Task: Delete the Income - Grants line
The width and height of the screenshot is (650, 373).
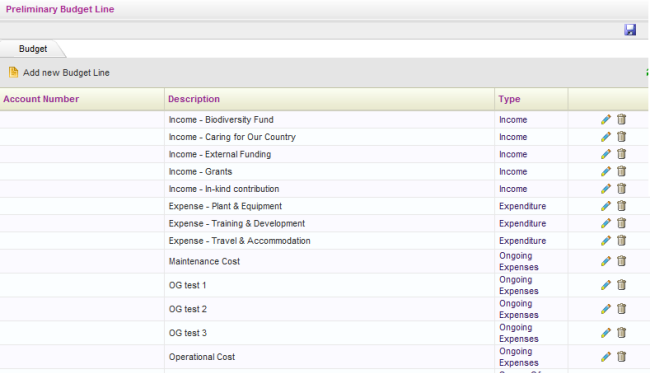Action: tap(621, 172)
